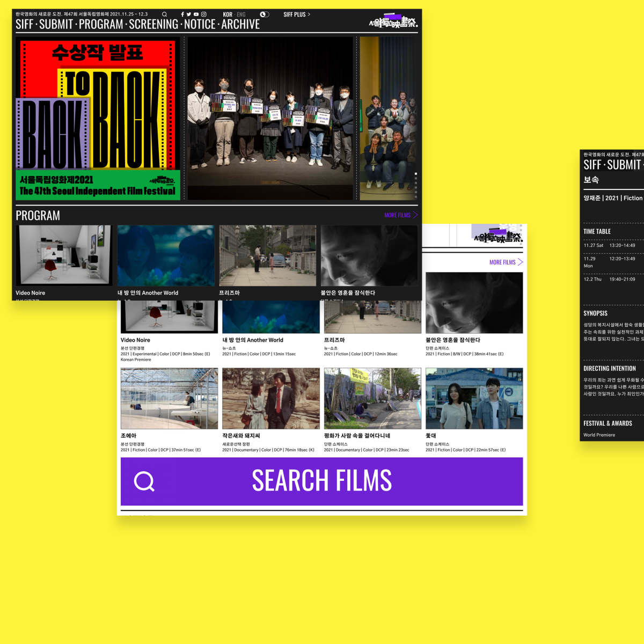Open the 조에아 greenhouse thumbnail
Image resolution: width=644 pixels, height=644 pixels.
[x=170, y=399]
